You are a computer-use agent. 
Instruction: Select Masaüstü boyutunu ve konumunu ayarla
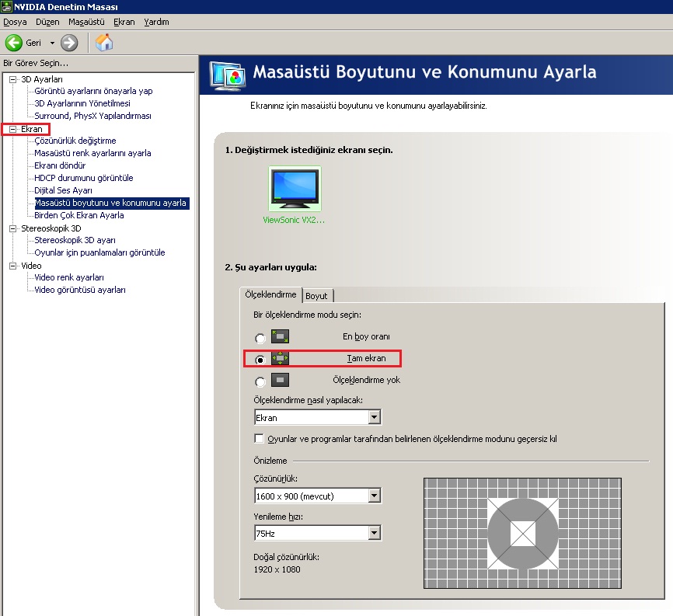pos(110,203)
